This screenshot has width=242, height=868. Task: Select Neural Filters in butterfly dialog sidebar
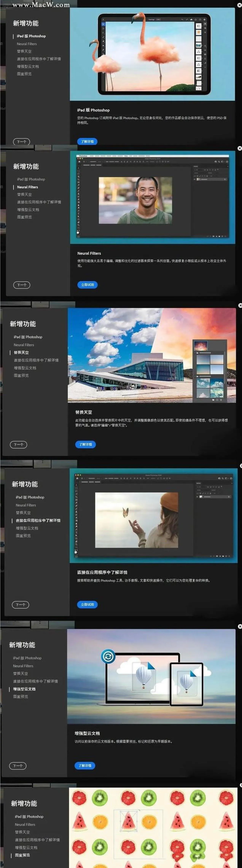(26, 505)
